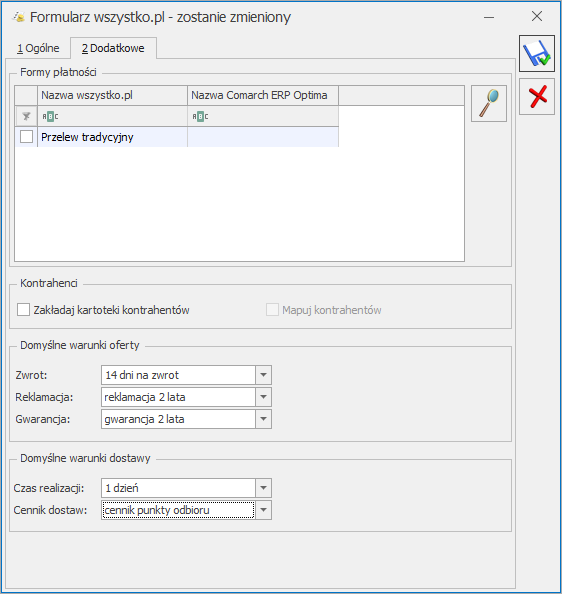Select the 2 Dodatkowe tab
Viewport: 562px width, 594px height.
tap(113, 48)
